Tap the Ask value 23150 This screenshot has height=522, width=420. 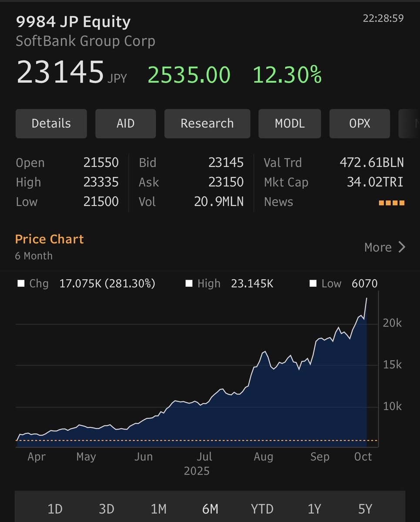[226, 182]
